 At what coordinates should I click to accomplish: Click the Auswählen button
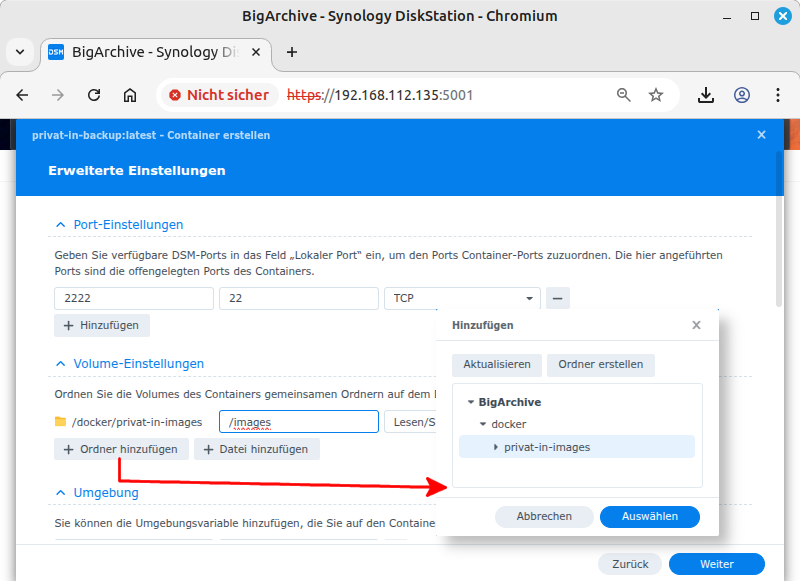[649, 517]
